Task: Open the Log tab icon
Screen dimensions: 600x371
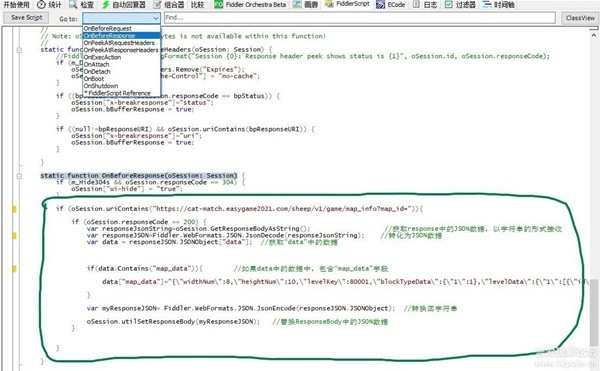Action: [416, 5]
